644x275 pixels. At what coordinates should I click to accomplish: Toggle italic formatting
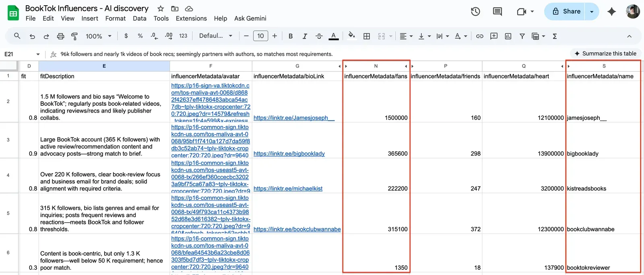pos(305,36)
